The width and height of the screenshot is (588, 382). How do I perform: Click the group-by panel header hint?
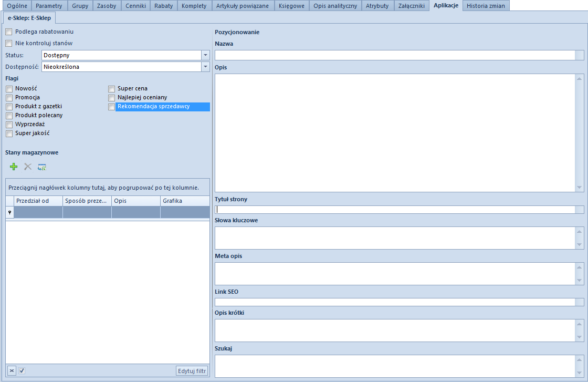(x=103, y=188)
